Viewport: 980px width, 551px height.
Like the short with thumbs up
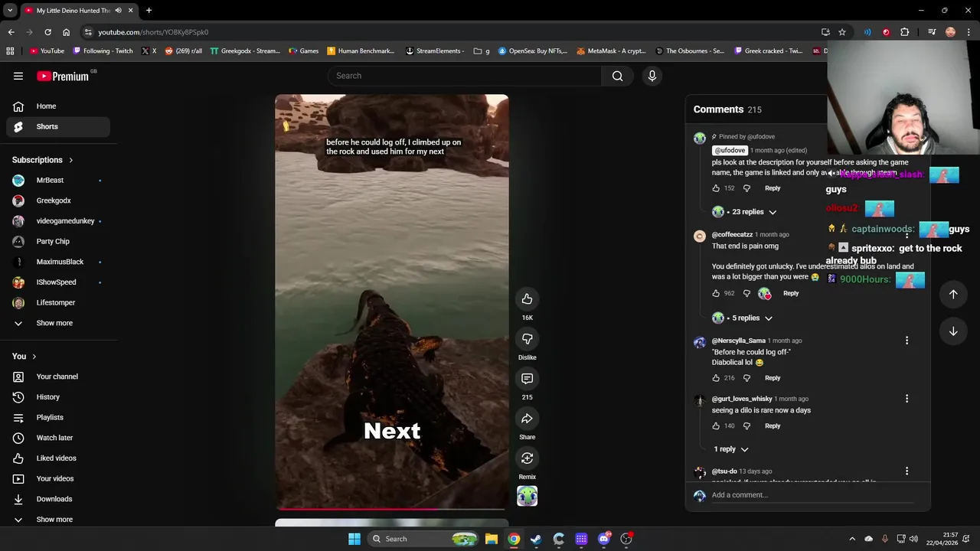[527, 298]
